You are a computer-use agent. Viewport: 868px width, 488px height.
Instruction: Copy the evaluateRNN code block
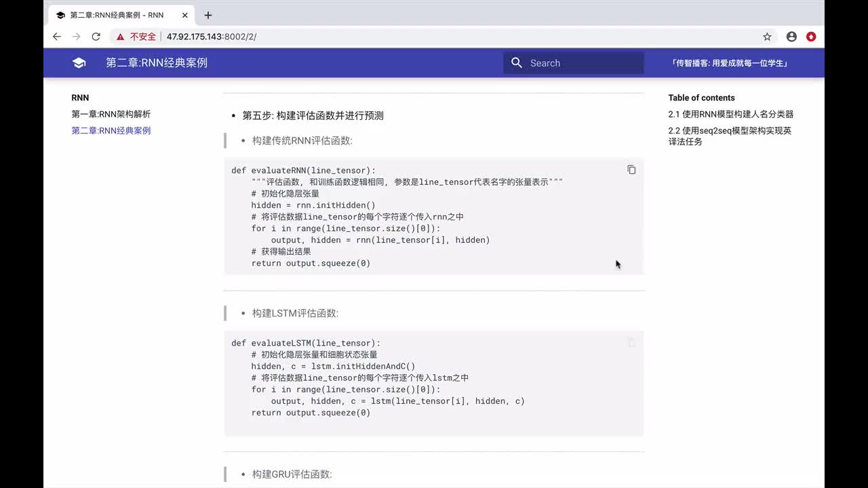point(631,170)
